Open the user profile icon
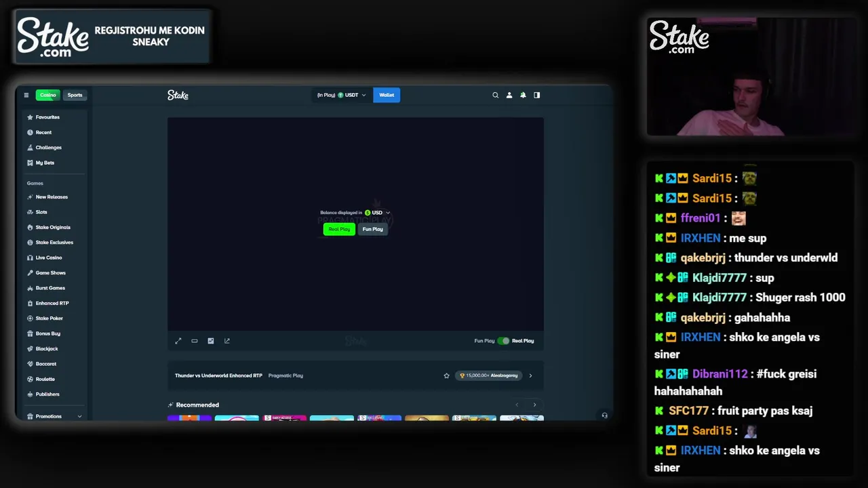 tap(509, 95)
